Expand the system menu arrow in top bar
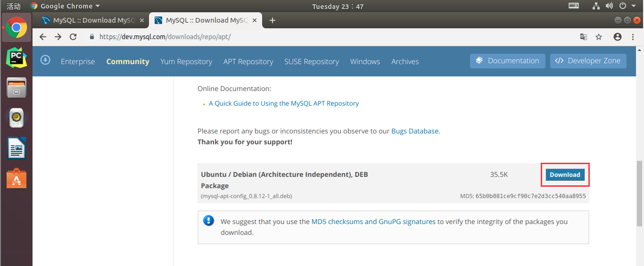Image resolution: width=644 pixels, height=266 pixels. (x=633, y=6)
